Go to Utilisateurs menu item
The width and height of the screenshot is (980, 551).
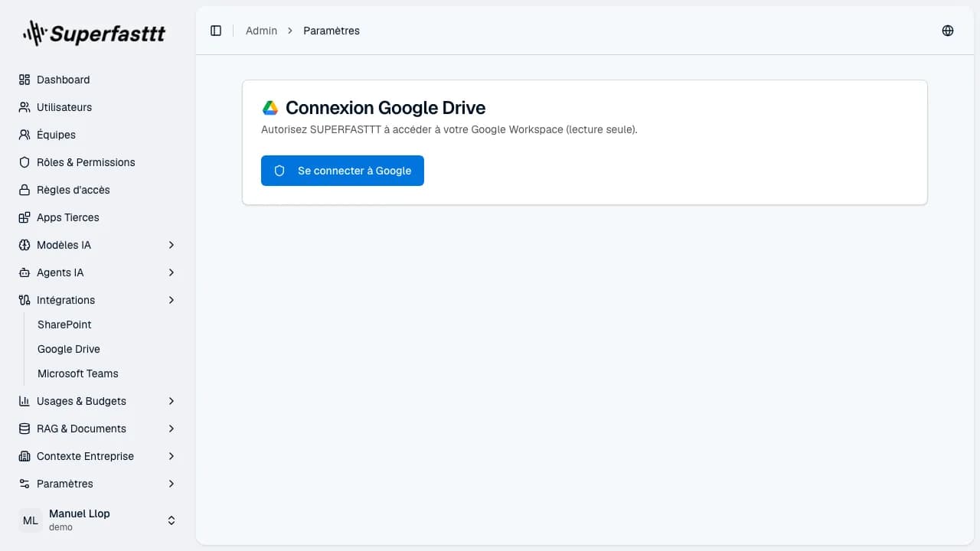pyautogui.click(x=98, y=107)
